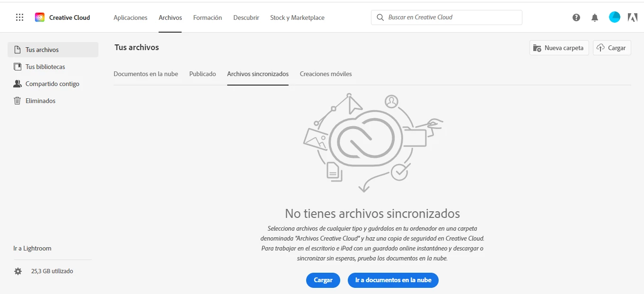Click the Nueva carpeta button
Image resolution: width=644 pixels, height=294 pixels.
(559, 48)
